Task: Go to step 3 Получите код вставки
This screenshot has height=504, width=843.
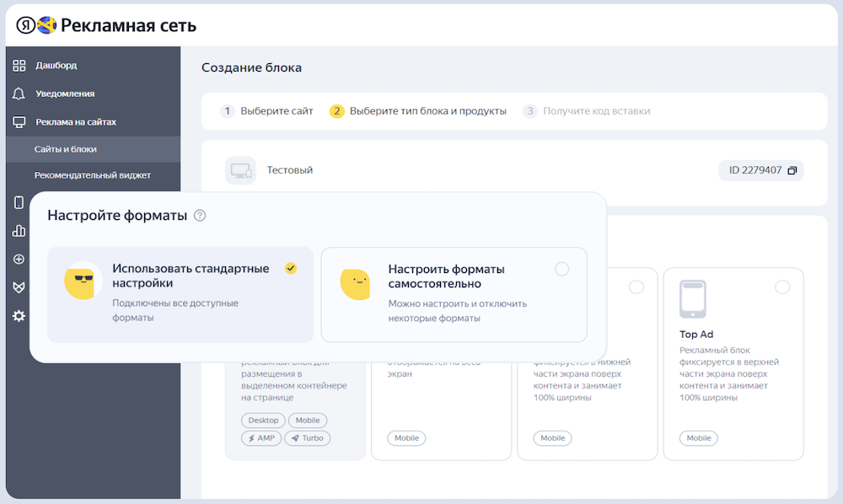Action: tap(586, 111)
